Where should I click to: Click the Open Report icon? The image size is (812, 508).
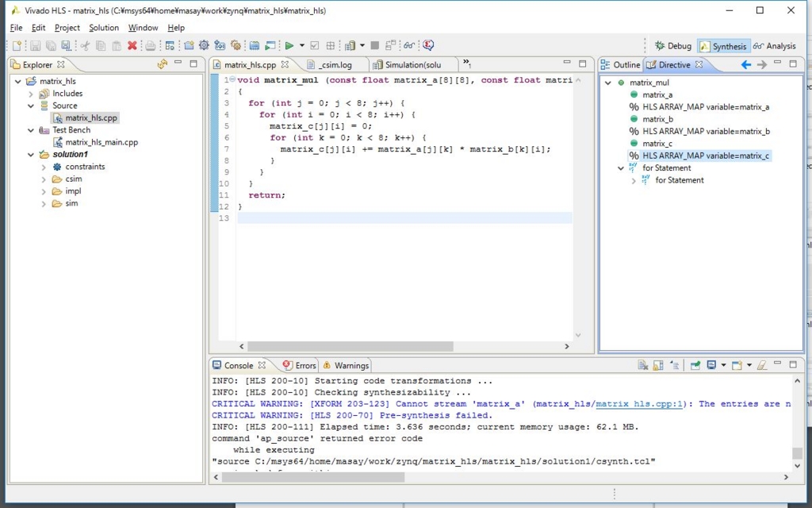pos(350,45)
